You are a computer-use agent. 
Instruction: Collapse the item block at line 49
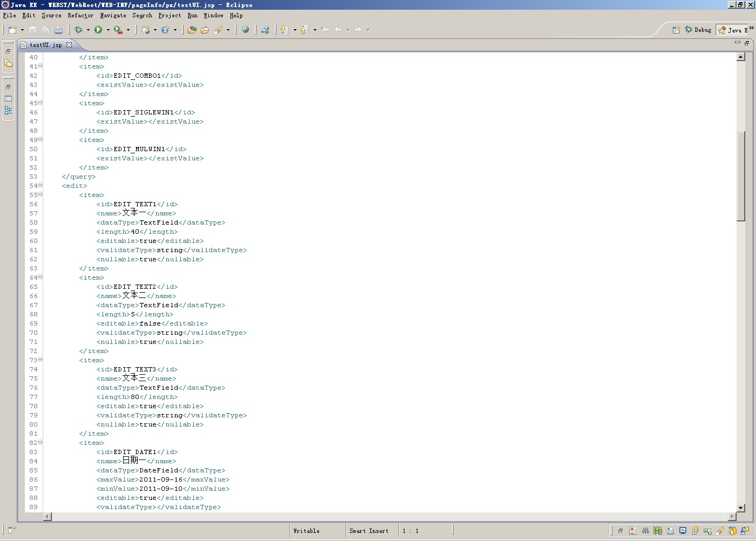(40, 139)
